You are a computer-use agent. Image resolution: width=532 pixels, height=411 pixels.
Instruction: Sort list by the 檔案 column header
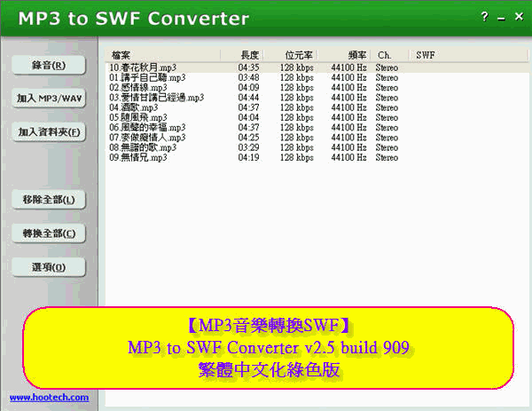coord(121,55)
